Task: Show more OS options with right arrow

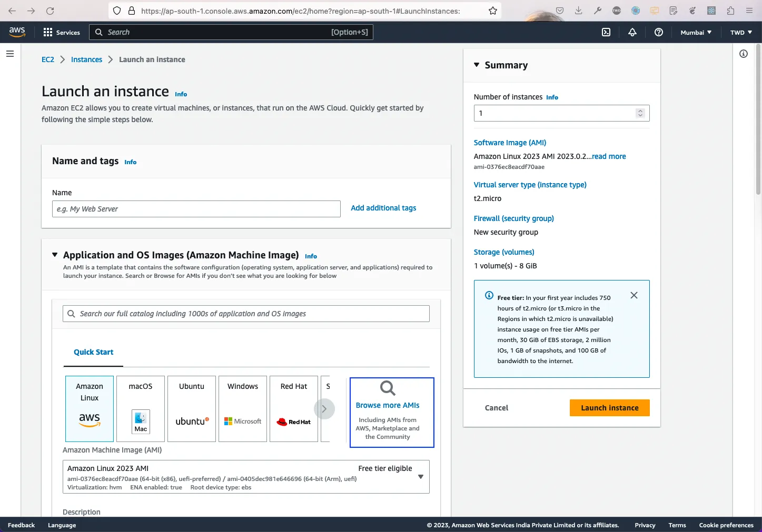Action: coord(324,409)
